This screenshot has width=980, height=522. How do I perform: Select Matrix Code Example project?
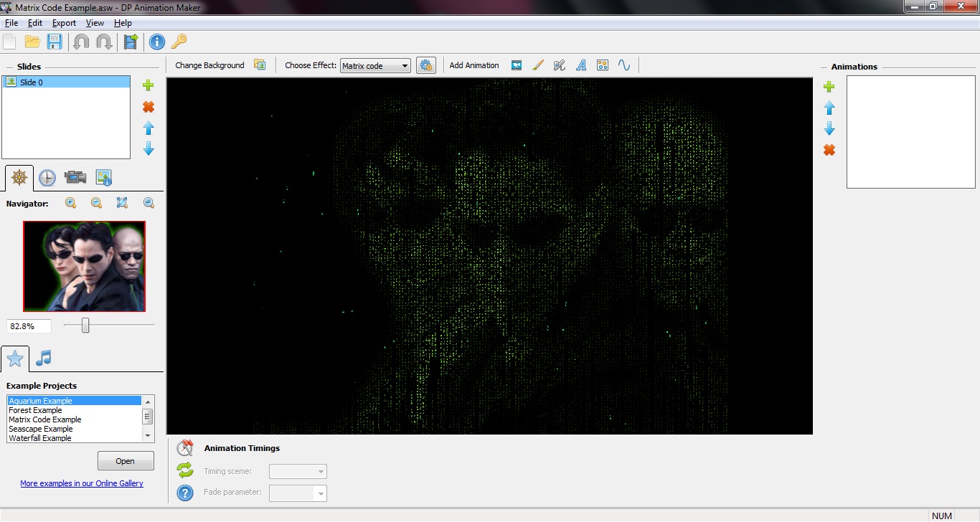click(x=75, y=419)
